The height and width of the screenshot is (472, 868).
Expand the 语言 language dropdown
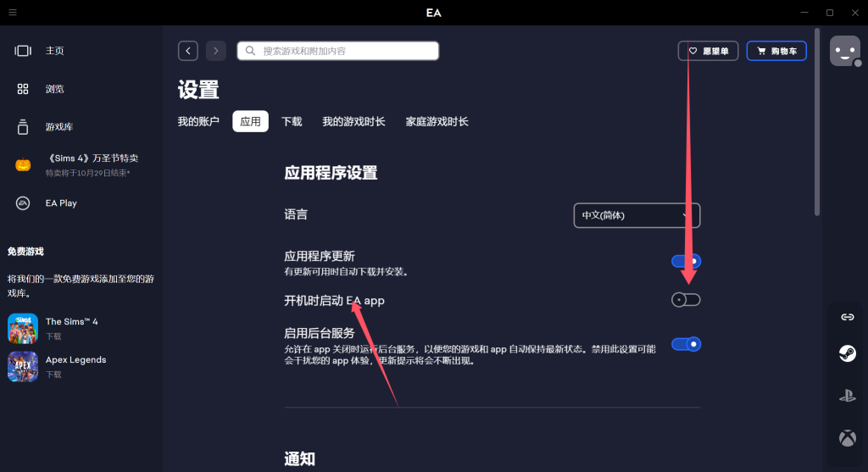[x=637, y=215]
